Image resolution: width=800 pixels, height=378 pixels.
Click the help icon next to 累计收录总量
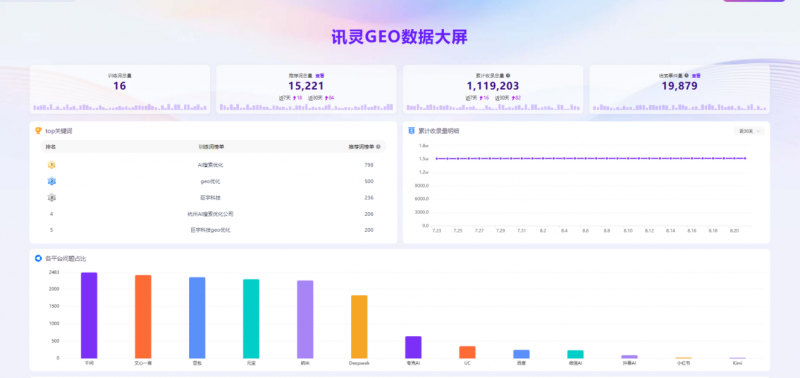tap(509, 75)
